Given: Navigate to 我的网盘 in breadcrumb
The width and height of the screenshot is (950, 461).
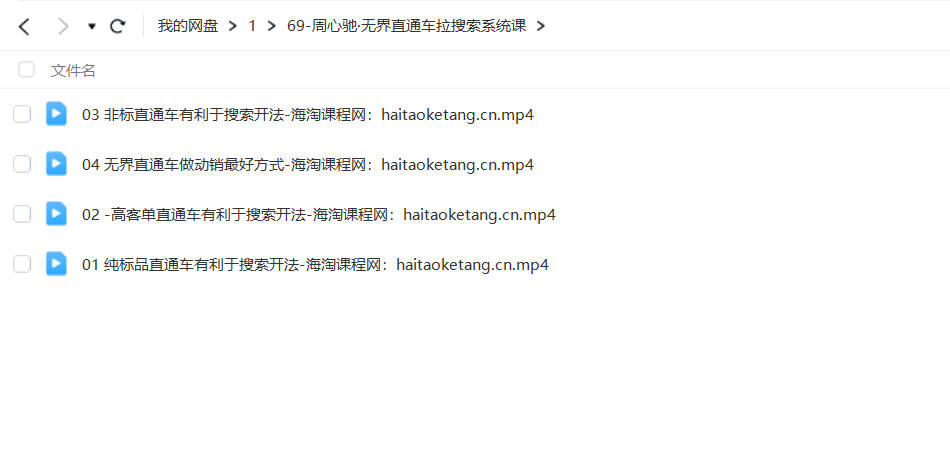Looking at the screenshot, I should (188, 26).
